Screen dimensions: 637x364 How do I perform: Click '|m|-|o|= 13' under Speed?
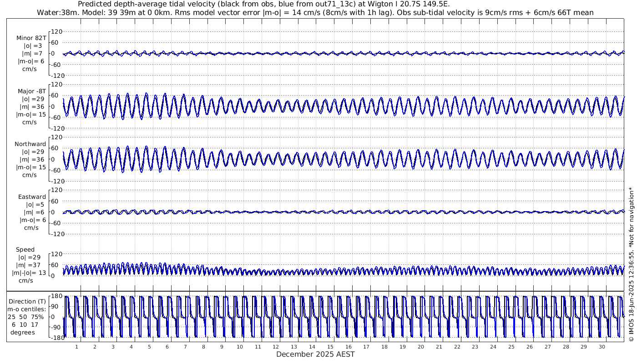point(29,273)
